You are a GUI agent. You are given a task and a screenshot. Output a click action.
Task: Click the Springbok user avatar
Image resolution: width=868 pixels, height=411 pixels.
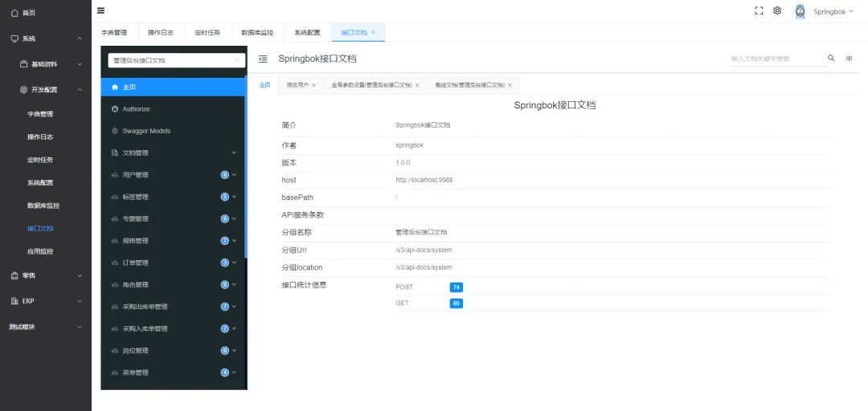[x=800, y=11]
